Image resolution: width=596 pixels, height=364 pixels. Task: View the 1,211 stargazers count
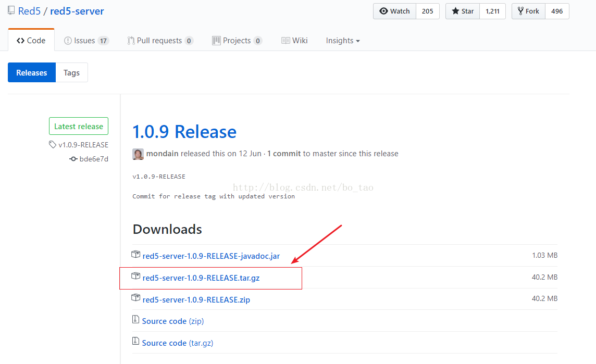(x=493, y=11)
